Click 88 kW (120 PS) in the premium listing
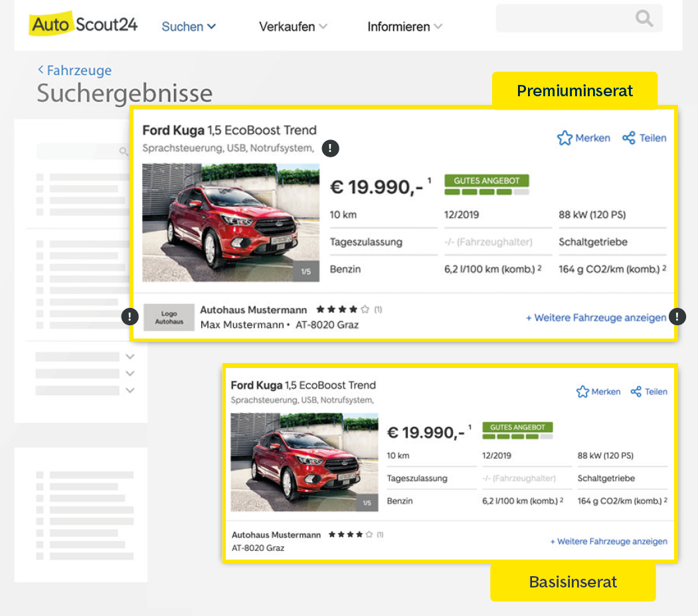 coord(592,215)
